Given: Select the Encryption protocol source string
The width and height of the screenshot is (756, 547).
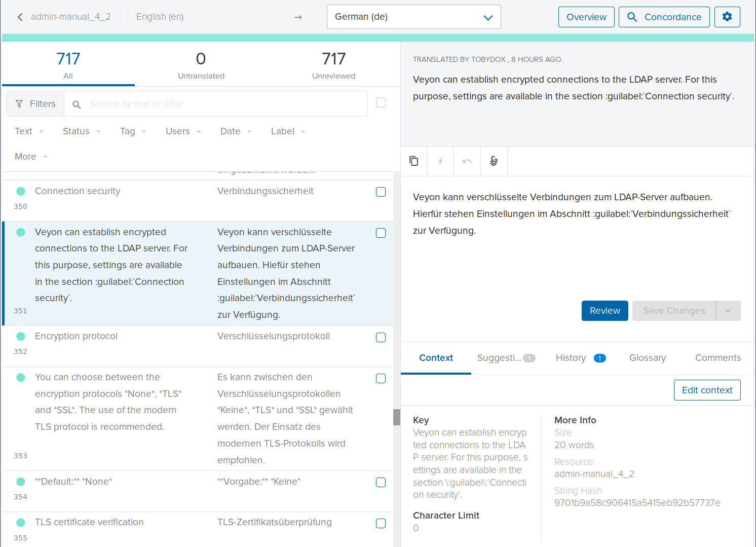Looking at the screenshot, I should 76,336.
